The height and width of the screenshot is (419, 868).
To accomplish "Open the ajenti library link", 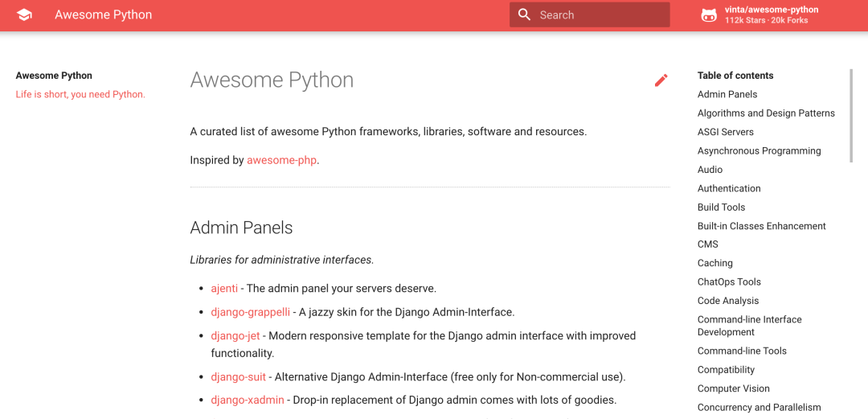I will click(x=224, y=288).
